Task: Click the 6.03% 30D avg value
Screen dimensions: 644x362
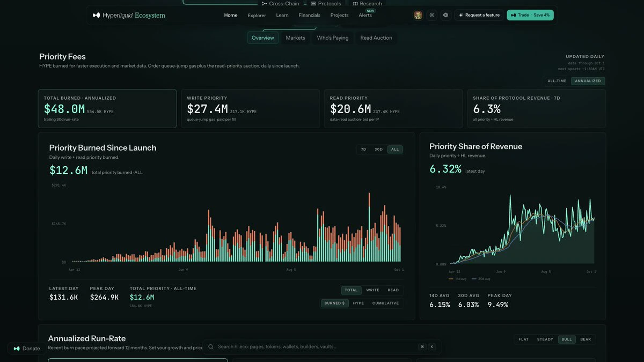Action: tap(469, 305)
